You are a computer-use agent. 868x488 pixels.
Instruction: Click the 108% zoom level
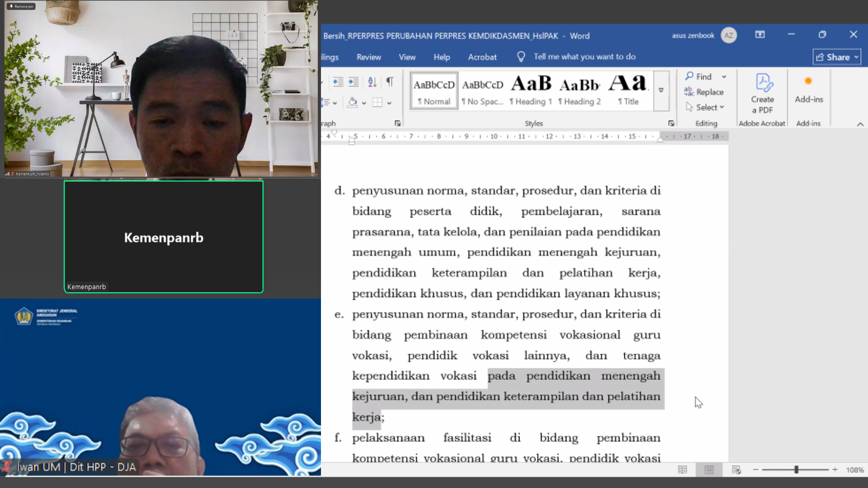point(855,470)
